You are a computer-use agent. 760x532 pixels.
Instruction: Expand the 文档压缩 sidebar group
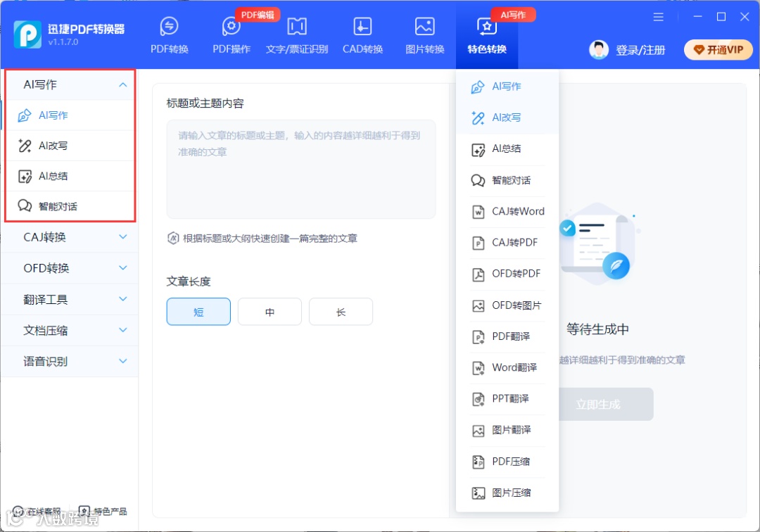(x=71, y=331)
